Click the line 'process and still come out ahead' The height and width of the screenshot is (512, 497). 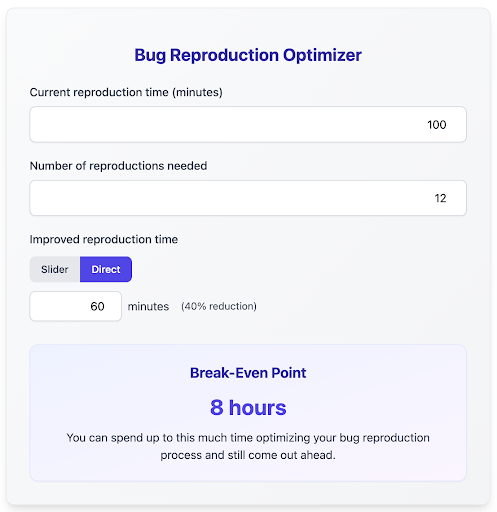click(x=248, y=455)
